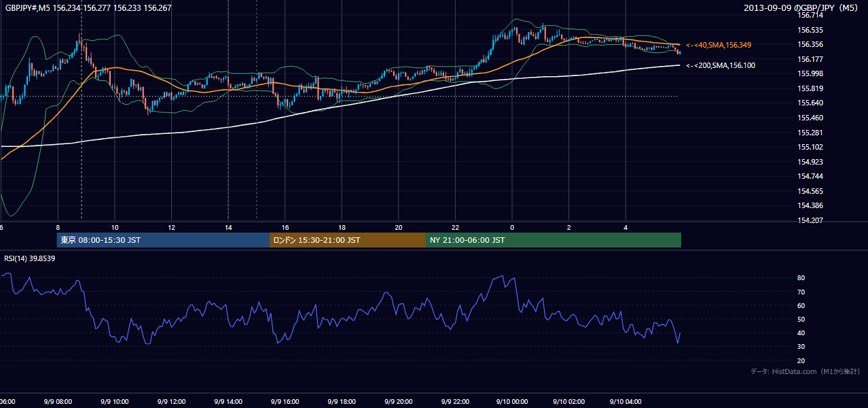Click the 9/9 22:00 time label
868x408 pixels.
[455, 402]
